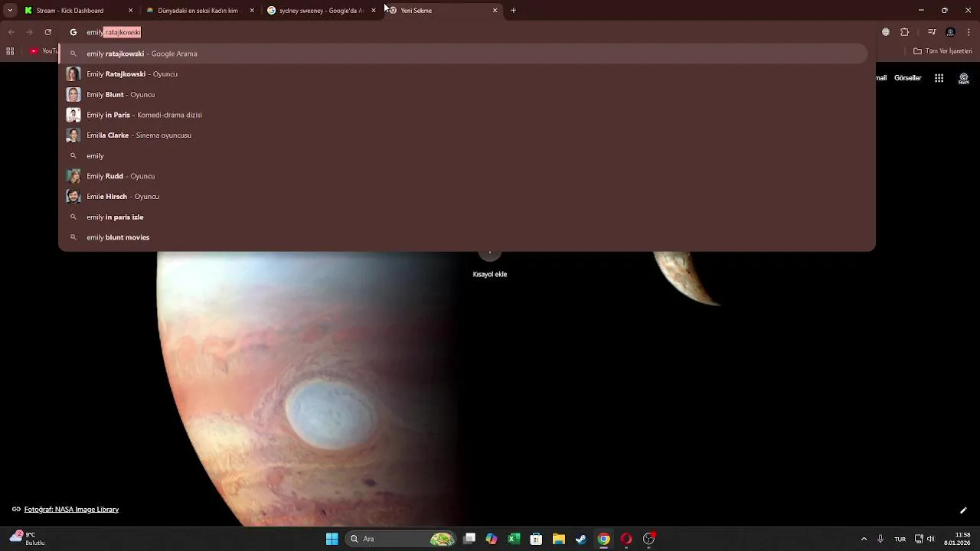This screenshot has height=551, width=980.
Task: Click Emily Ratajkowski suggestion thumbnail
Action: tap(73, 74)
